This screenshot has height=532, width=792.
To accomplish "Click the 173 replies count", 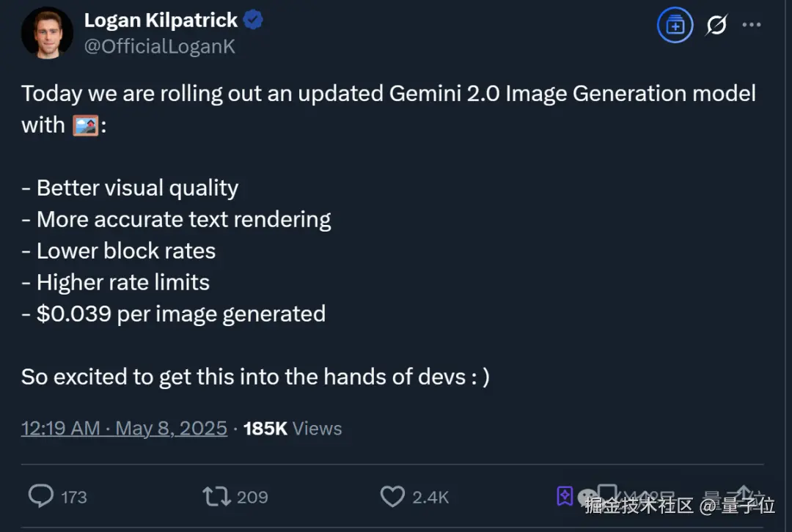I will pos(74,498).
